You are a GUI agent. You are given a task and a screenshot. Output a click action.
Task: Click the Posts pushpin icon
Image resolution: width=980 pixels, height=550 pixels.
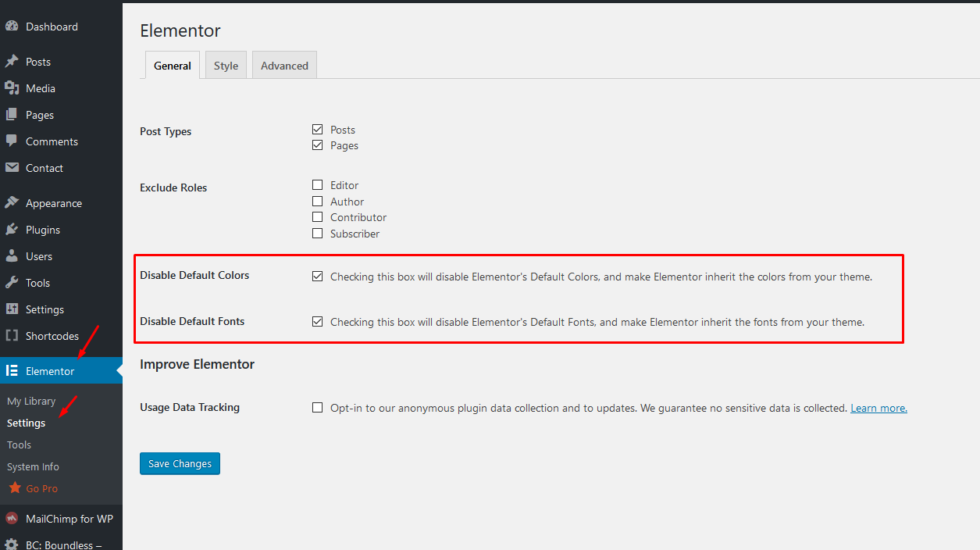(12, 62)
